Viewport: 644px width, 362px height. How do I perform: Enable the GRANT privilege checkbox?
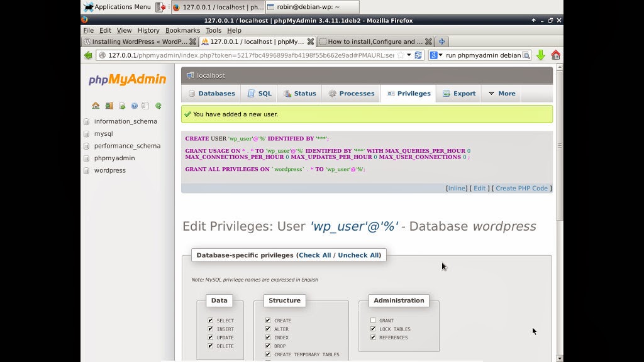374,320
